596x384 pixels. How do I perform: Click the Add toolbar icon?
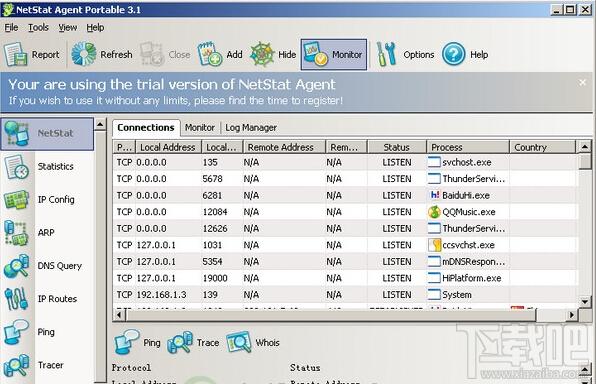pos(209,54)
